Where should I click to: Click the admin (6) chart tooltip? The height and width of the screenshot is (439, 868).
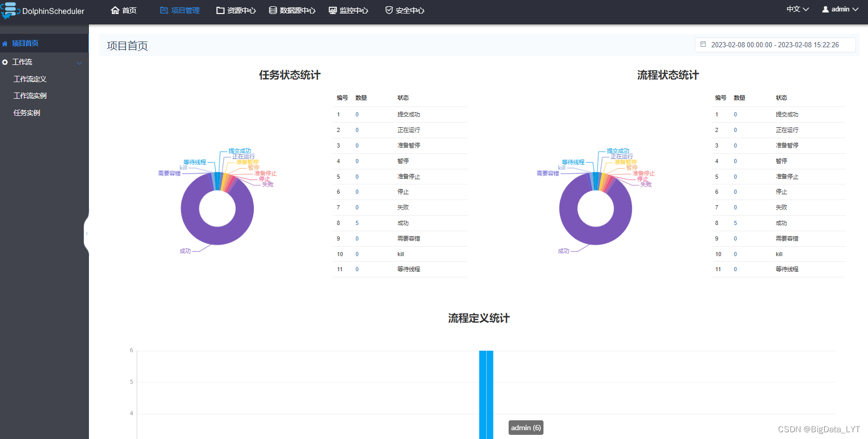[526, 428]
